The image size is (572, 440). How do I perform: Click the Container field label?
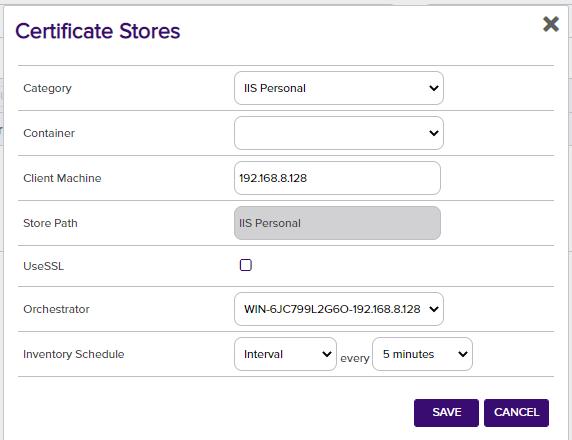pyautogui.click(x=49, y=133)
